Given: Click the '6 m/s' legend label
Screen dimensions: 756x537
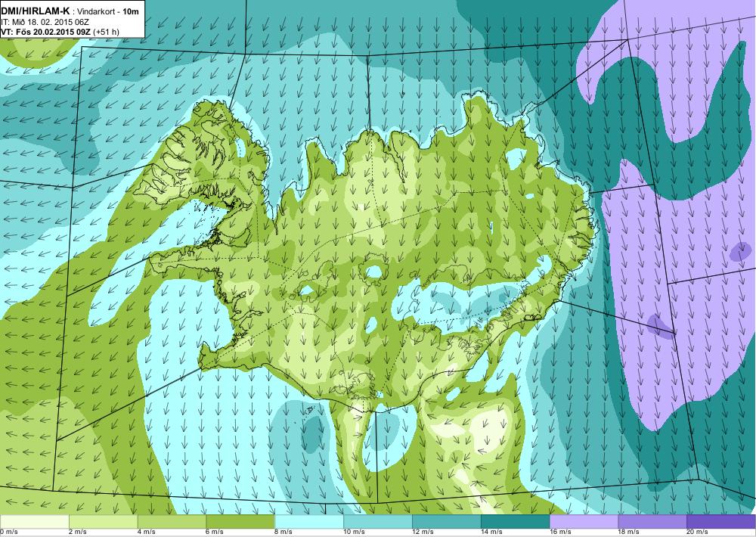Looking at the screenshot, I should tap(215, 532).
